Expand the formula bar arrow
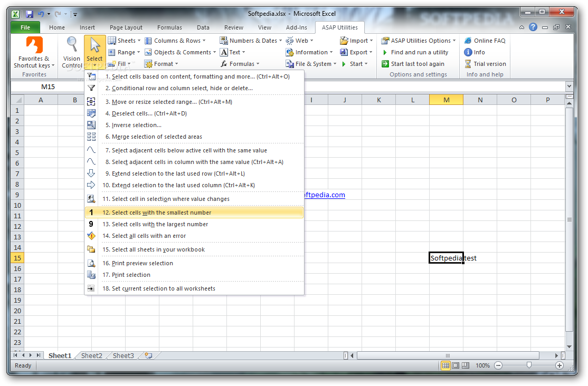 pyautogui.click(x=569, y=86)
